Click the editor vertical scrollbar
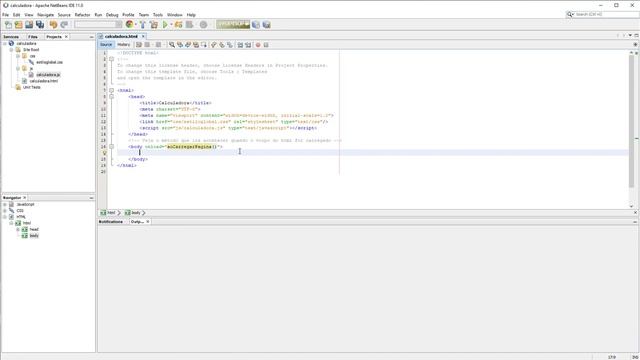This screenshot has width=640, height=360. point(631,122)
